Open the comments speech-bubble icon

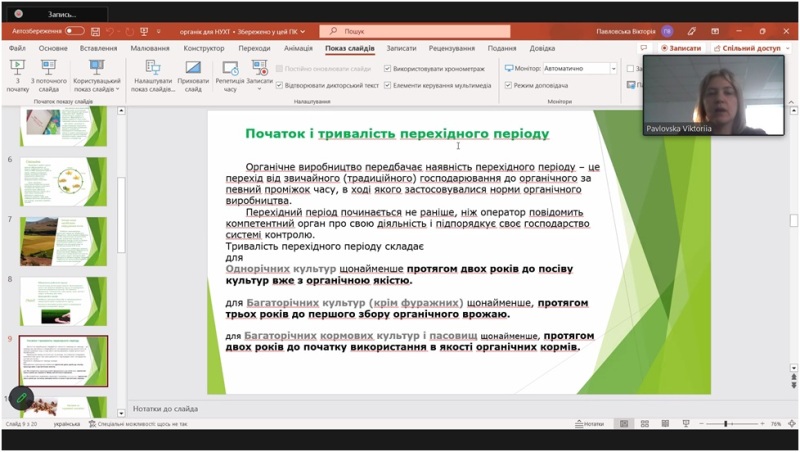[644, 47]
